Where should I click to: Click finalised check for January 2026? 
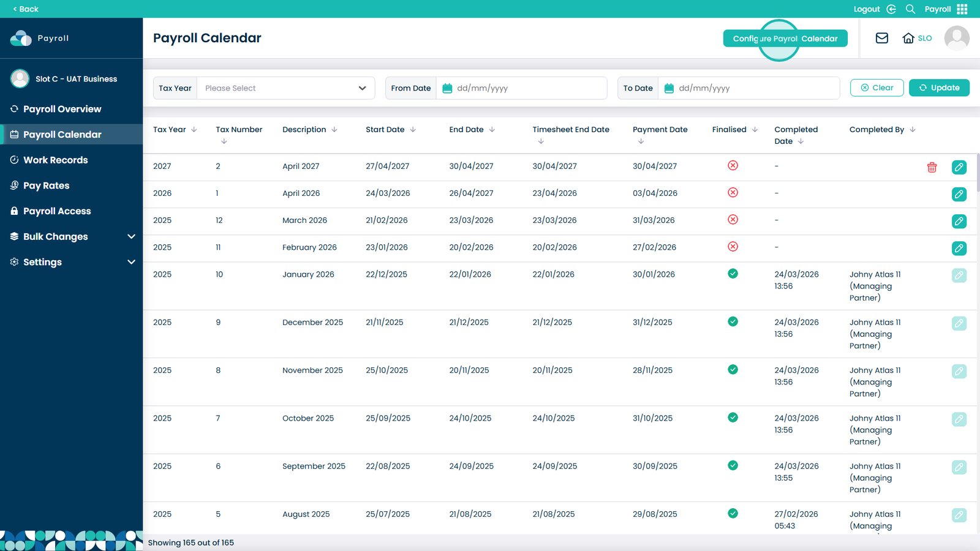[x=733, y=274]
